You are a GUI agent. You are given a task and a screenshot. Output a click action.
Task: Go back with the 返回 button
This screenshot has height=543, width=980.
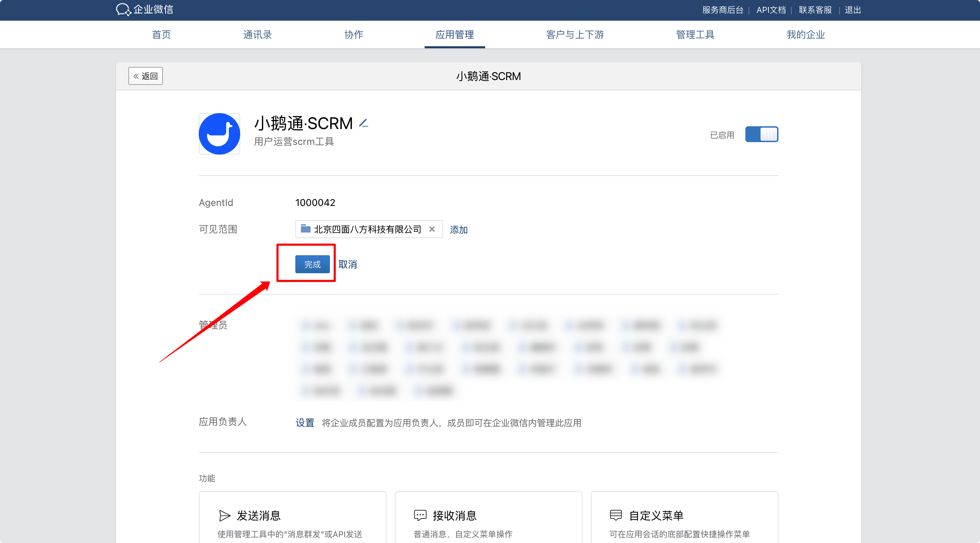(146, 76)
